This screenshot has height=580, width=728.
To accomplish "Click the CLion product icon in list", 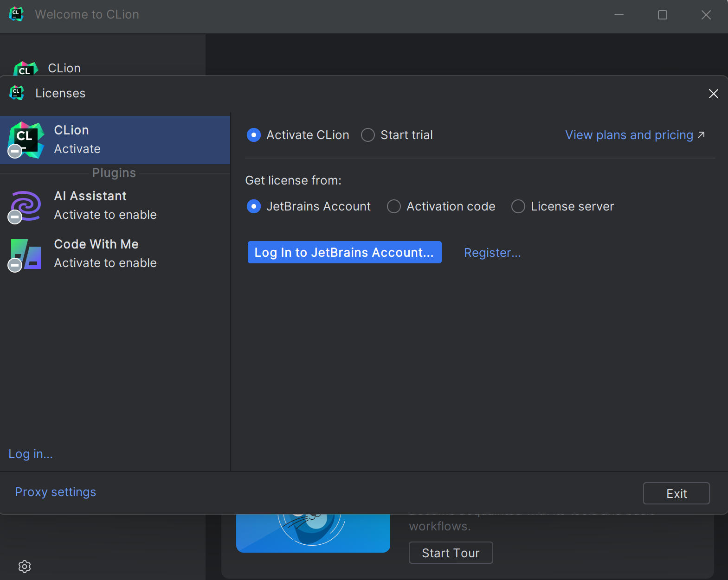I will click(x=26, y=140).
